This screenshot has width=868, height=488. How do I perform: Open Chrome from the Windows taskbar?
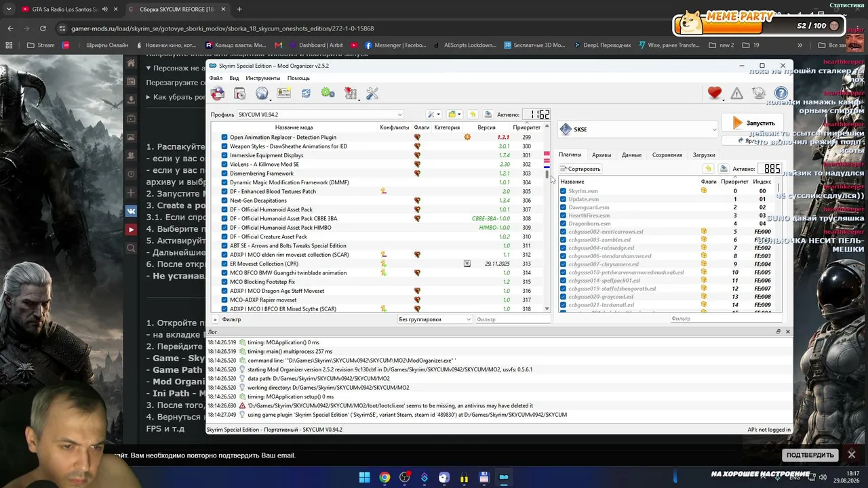384,477
